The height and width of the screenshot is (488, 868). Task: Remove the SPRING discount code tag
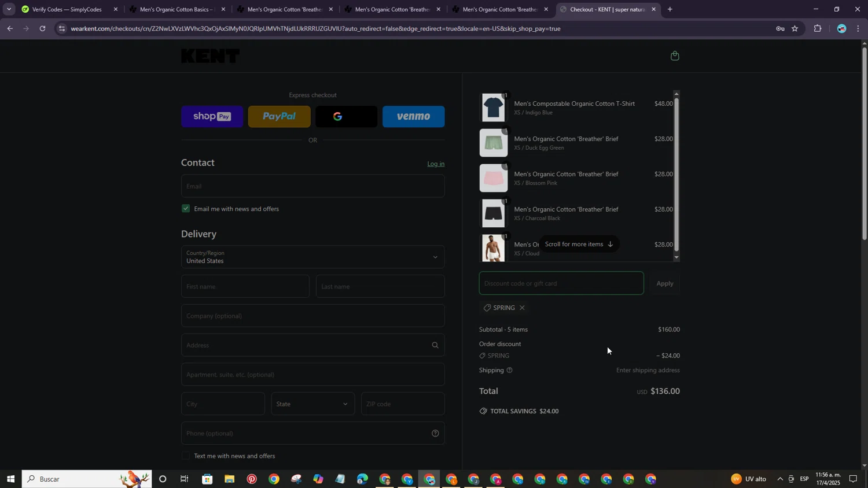(522, 308)
